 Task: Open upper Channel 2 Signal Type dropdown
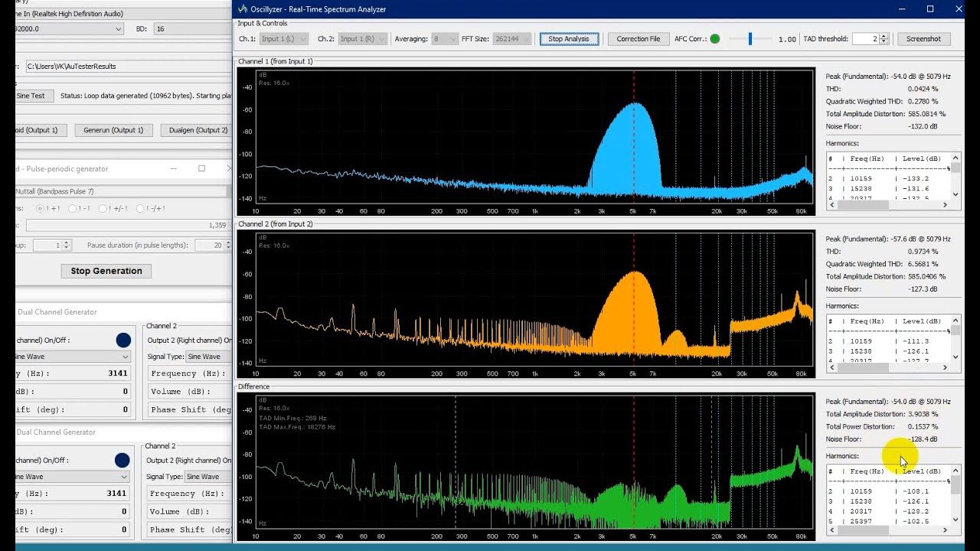(x=208, y=357)
